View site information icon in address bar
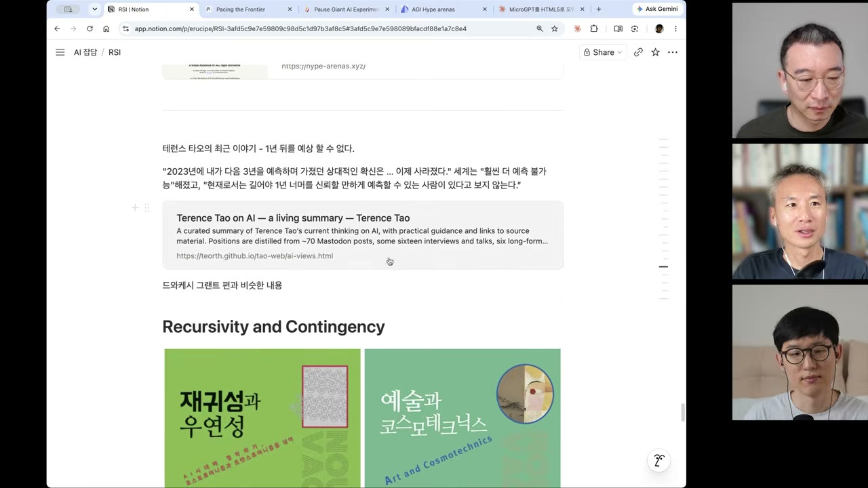 (125, 28)
